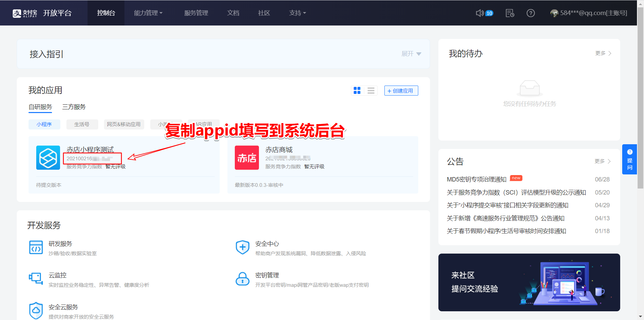Viewport: 644px width, 320px height.
Task: Open 赤店商城 red app icon
Action: tap(247, 158)
